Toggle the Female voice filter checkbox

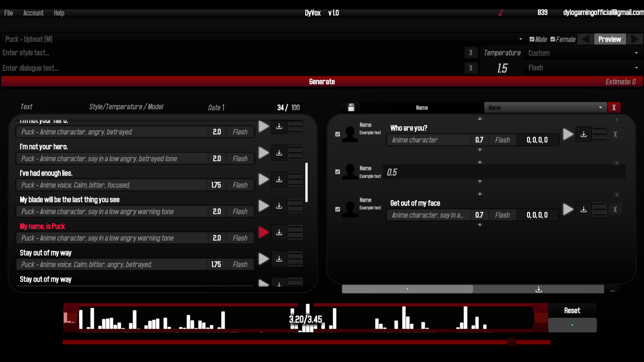click(553, 39)
